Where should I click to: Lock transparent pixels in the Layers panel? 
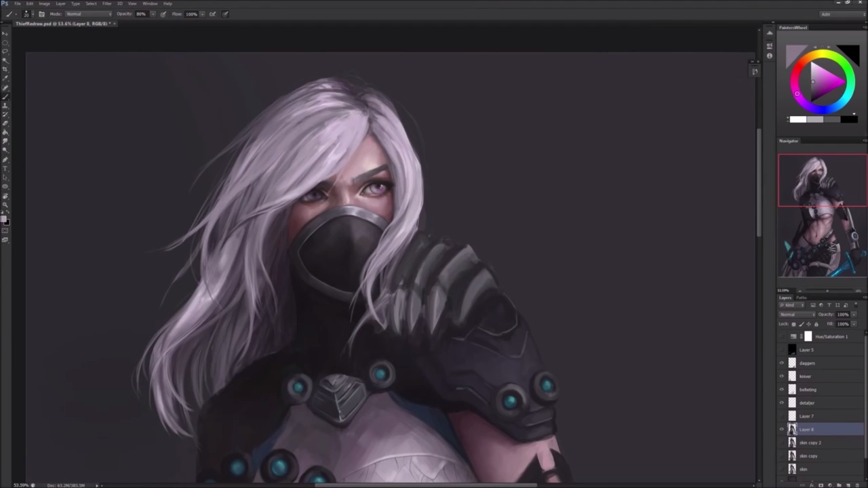coord(793,324)
